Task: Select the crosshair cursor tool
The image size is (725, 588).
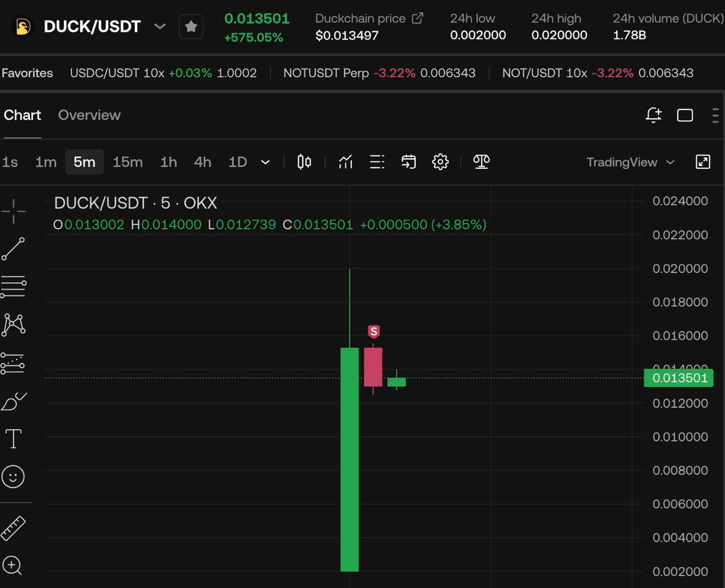Action: [14, 212]
